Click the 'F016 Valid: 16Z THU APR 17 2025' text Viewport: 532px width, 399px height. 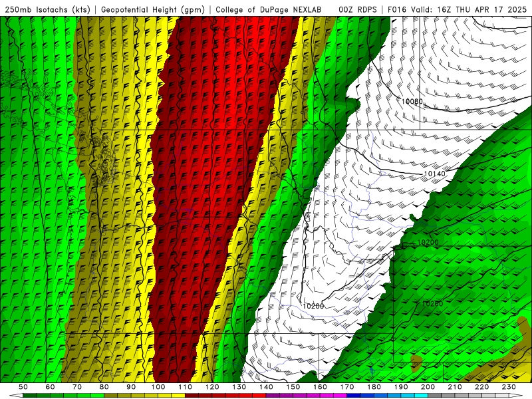coord(458,10)
